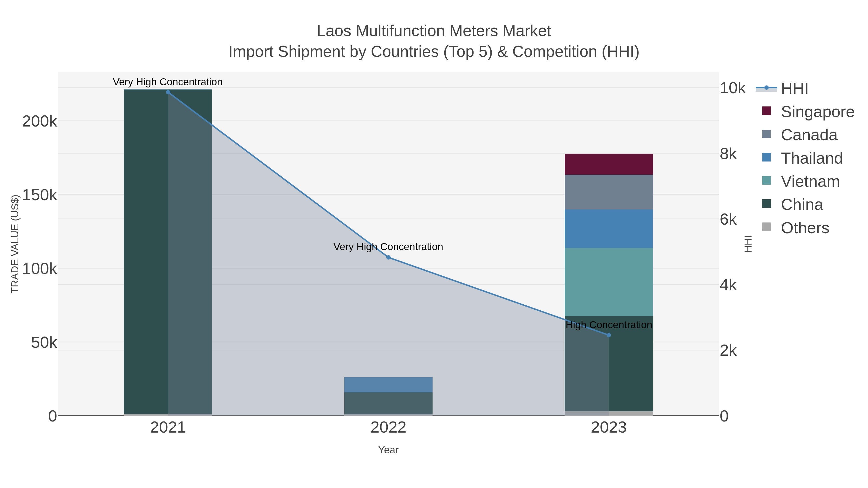868x488 pixels.
Task: Click the Vietnam segment of the 2023 bar
Action: (609, 282)
